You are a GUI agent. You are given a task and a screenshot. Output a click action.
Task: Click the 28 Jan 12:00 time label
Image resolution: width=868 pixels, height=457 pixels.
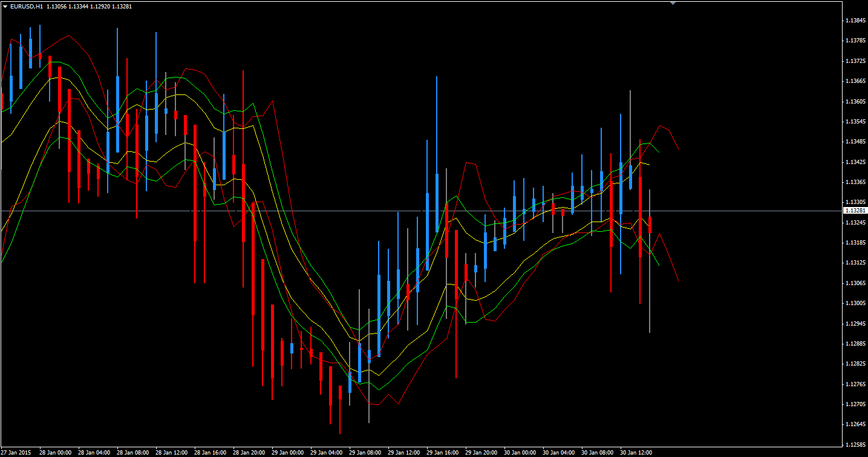coord(171,452)
